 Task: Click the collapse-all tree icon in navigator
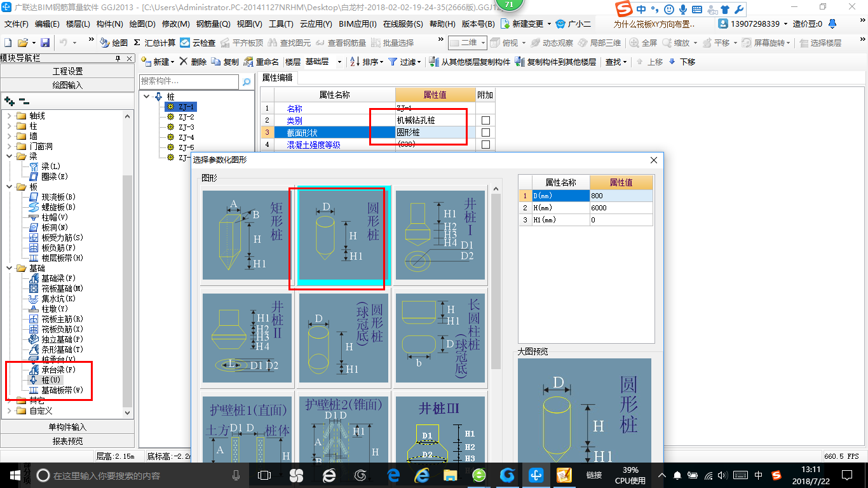24,101
